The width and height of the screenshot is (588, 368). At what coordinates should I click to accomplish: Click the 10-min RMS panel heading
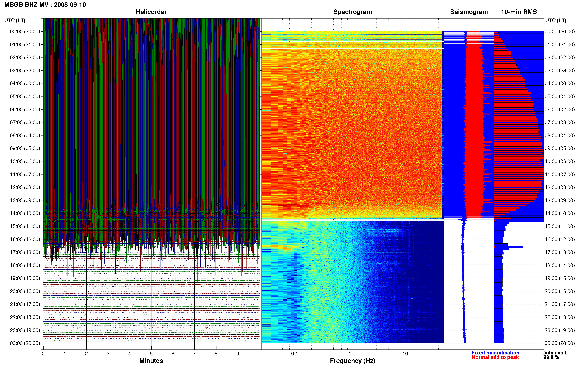[519, 12]
